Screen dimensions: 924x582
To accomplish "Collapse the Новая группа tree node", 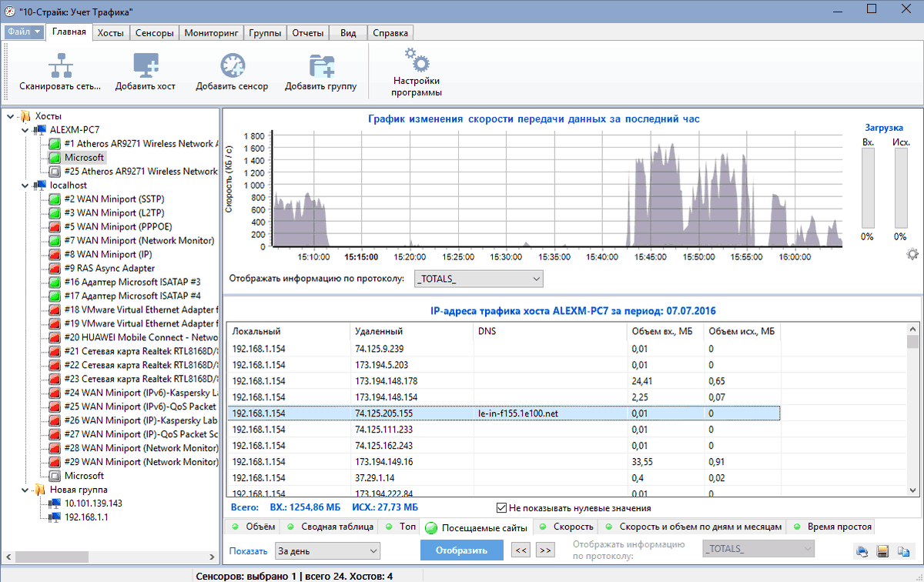I will pyautogui.click(x=24, y=490).
